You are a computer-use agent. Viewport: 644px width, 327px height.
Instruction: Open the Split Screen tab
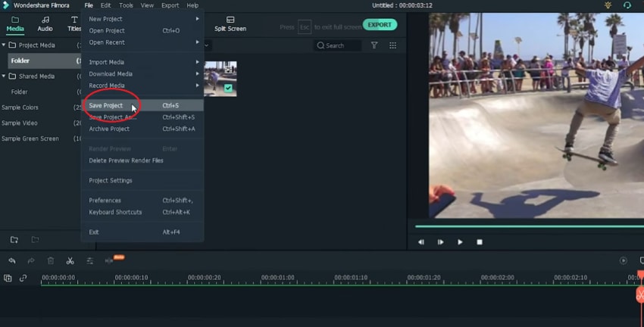(230, 24)
